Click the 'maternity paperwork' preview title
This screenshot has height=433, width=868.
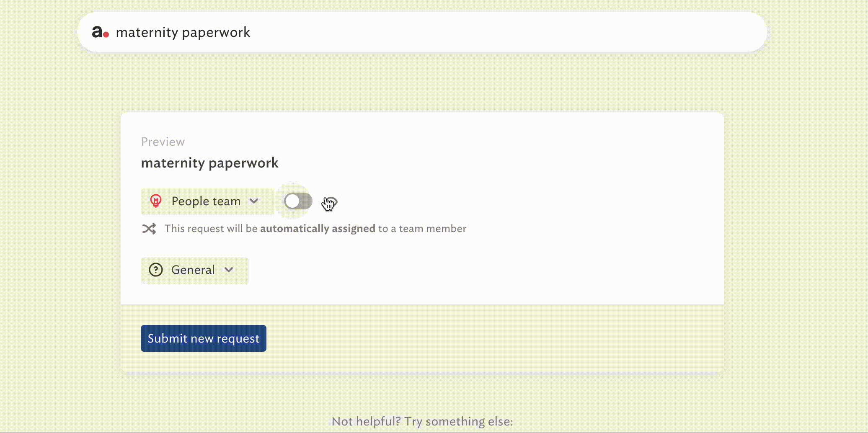[x=209, y=163]
